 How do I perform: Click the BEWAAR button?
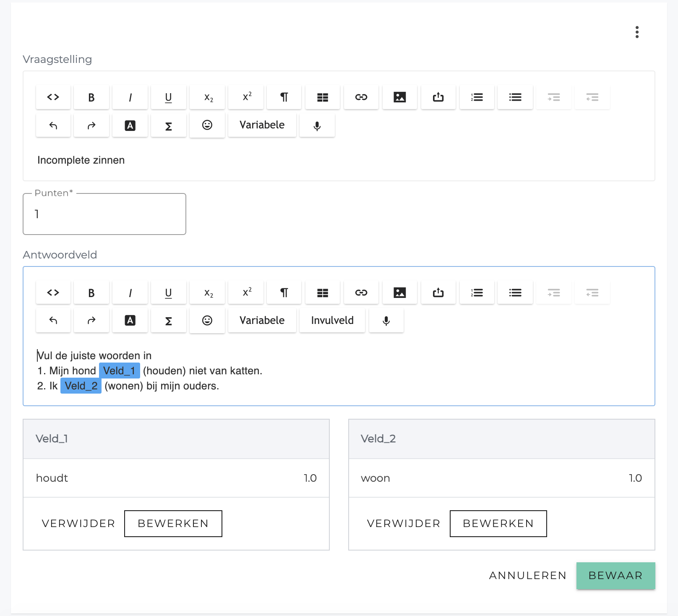tap(615, 576)
